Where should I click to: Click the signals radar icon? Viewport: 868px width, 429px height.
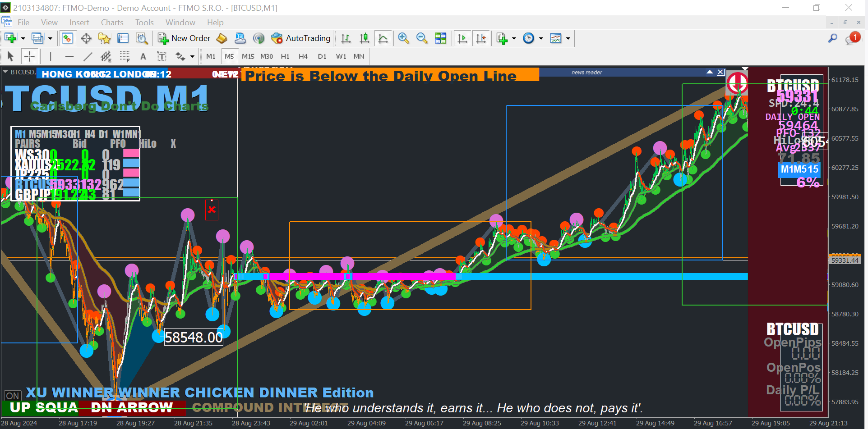[259, 38]
